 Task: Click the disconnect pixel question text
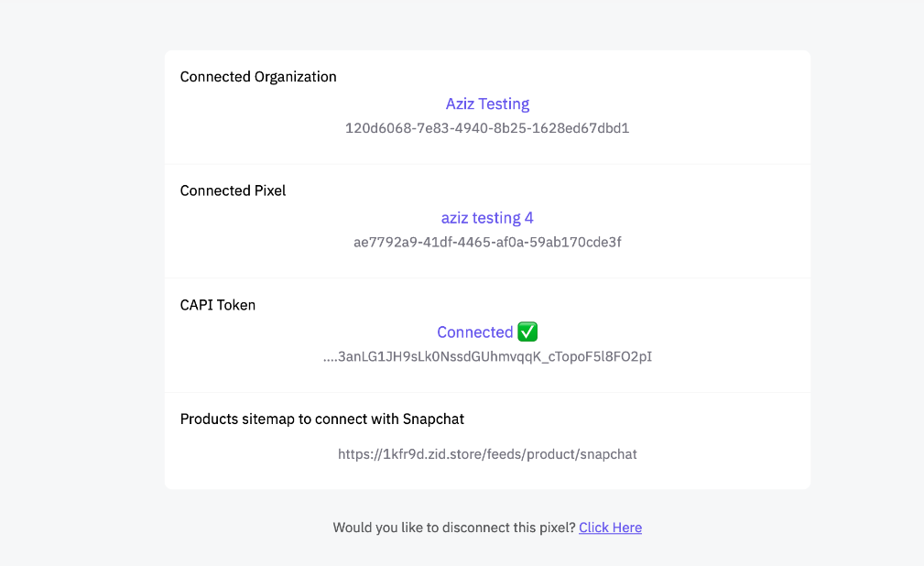453,528
